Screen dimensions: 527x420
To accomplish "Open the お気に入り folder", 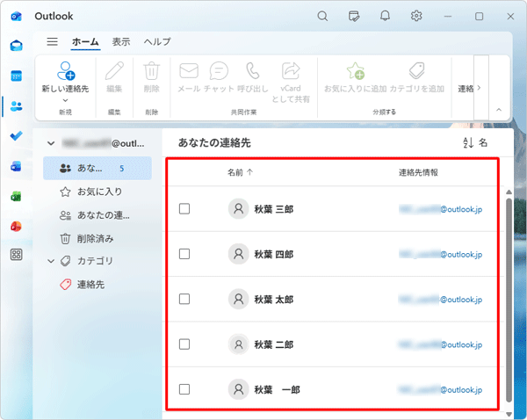I will click(x=97, y=192).
